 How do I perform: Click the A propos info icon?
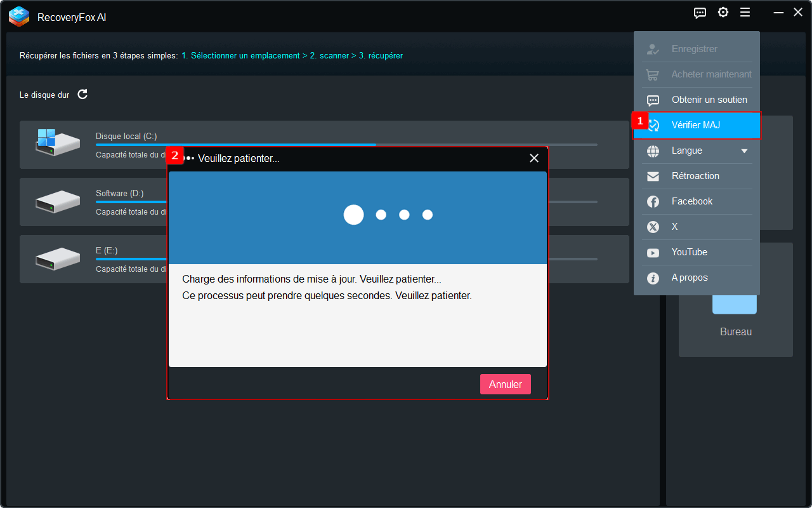click(x=653, y=277)
